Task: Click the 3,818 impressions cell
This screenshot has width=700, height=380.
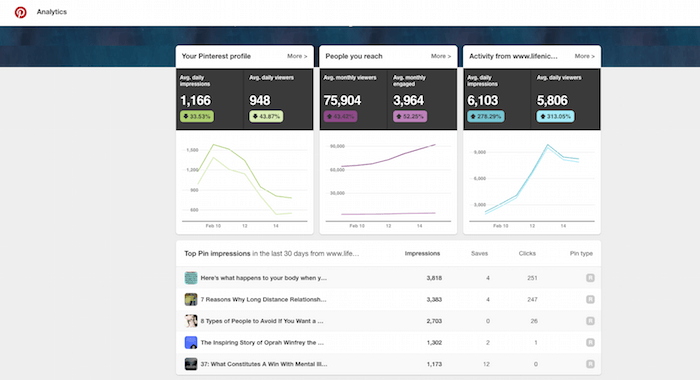Action: [x=434, y=278]
